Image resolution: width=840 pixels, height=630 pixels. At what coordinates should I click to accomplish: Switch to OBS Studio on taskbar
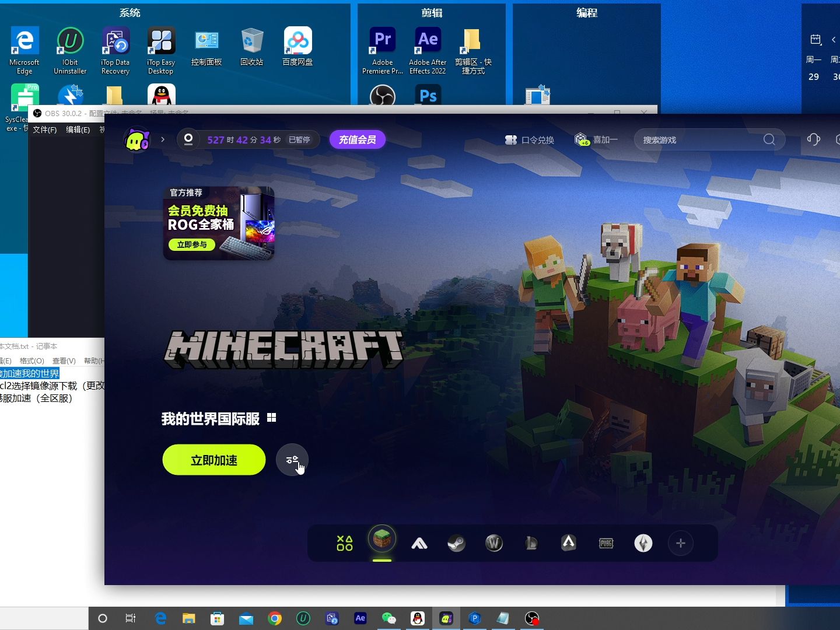click(532, 618)
